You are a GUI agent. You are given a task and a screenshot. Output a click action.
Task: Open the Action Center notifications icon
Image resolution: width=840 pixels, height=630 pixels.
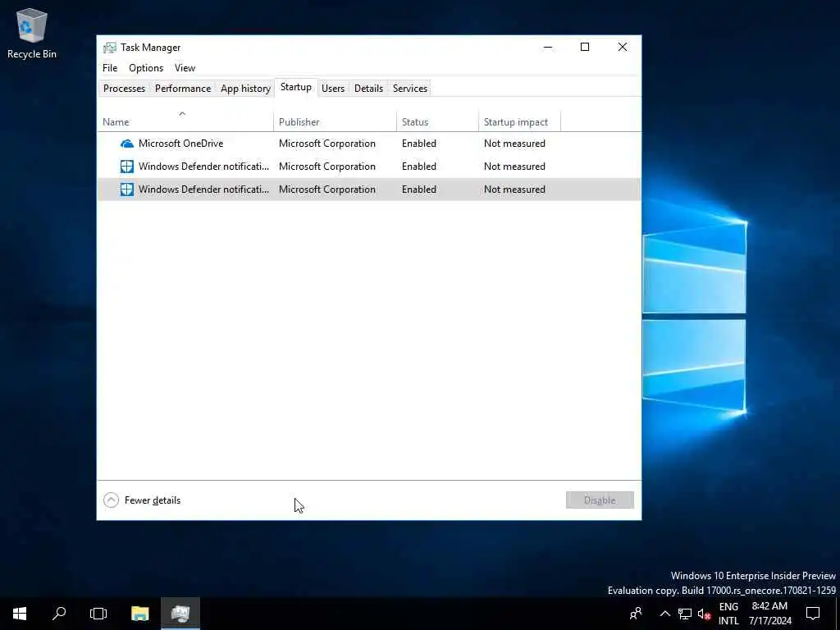click(813, 614)
